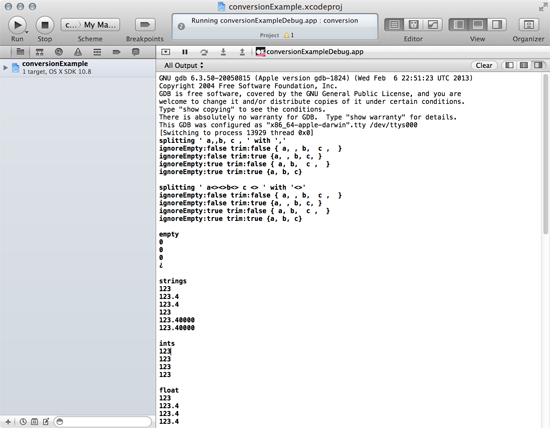This screenshot has height=428, width=550.
Task: Toggle the Navigator pane view
Action: [458, 25]
